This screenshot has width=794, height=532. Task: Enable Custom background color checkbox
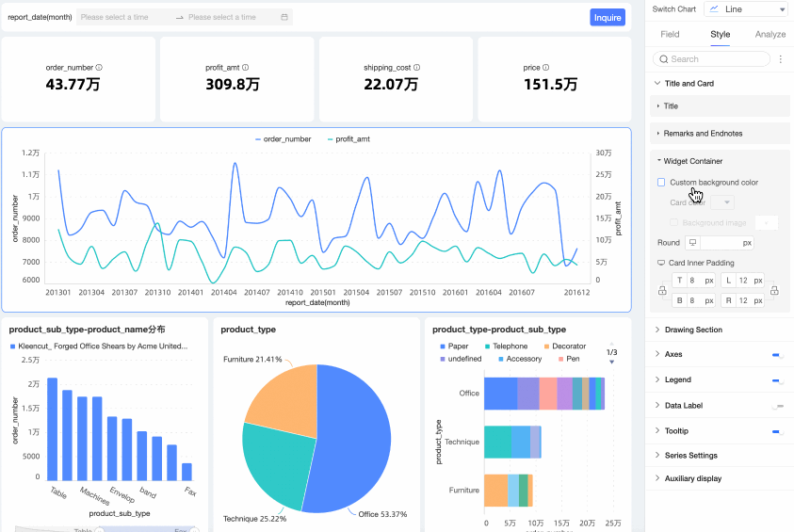tap(661, 183)
